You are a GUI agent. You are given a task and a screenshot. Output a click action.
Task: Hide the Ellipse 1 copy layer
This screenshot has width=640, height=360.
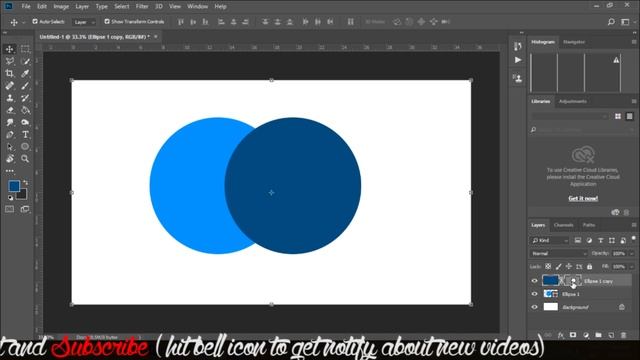[534, 281]
